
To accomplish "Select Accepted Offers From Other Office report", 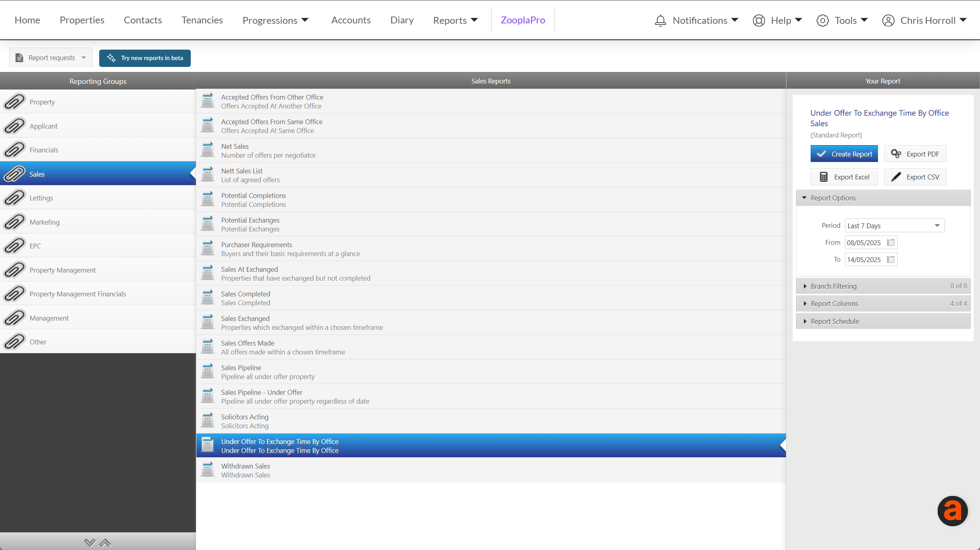I will [x=491, y=101].
